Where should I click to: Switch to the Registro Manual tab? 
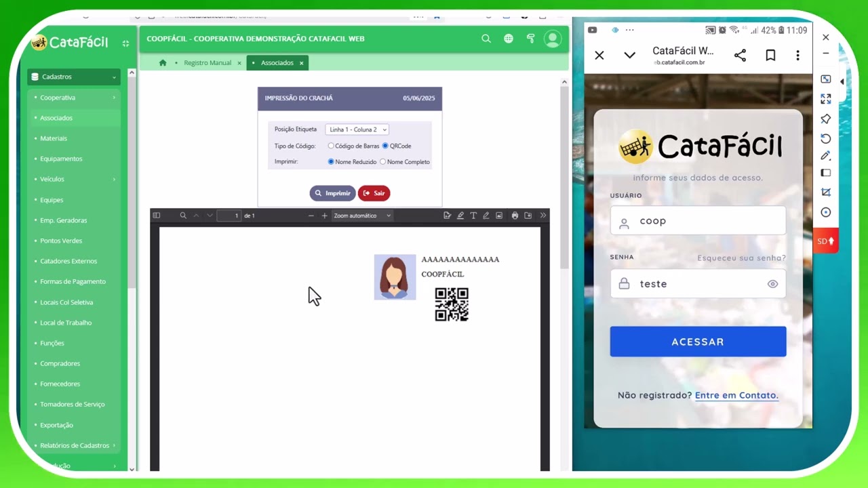(x=208, y=63)
